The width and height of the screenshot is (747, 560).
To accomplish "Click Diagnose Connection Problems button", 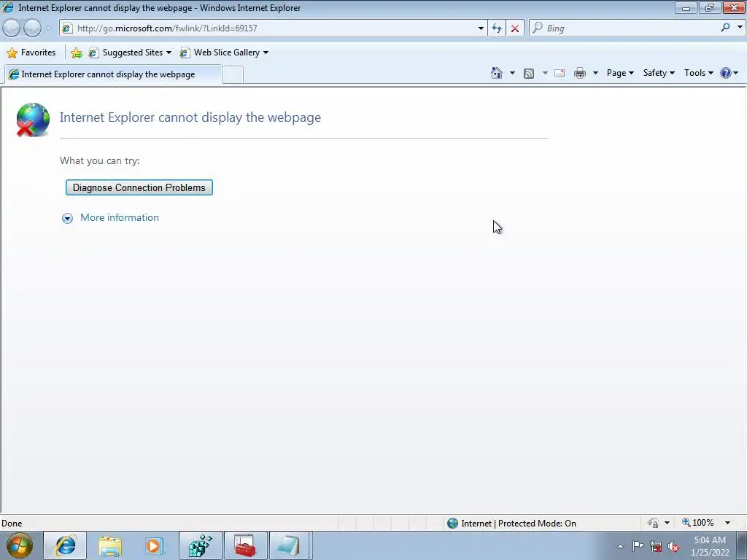I will tap(139, 187).
